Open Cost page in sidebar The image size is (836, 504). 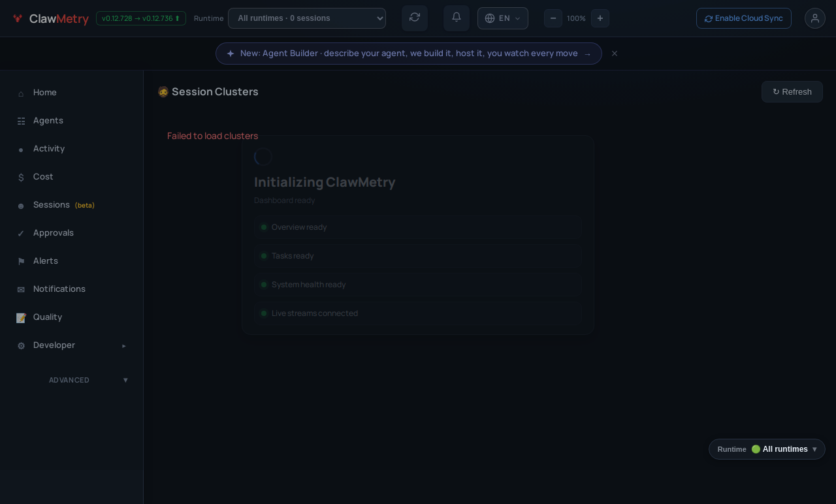click(x=72, y=177)
